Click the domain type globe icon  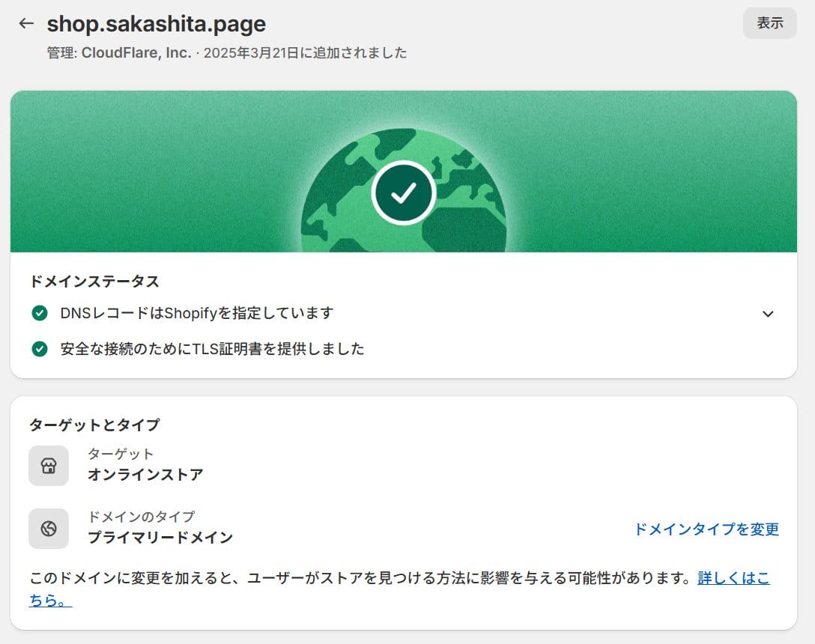tap(49, 529)
